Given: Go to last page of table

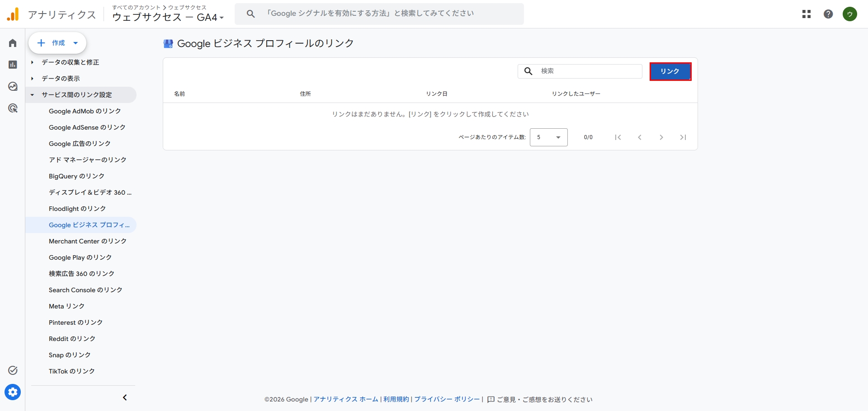Looking at the screenshot, I should [x=683, y=137].
